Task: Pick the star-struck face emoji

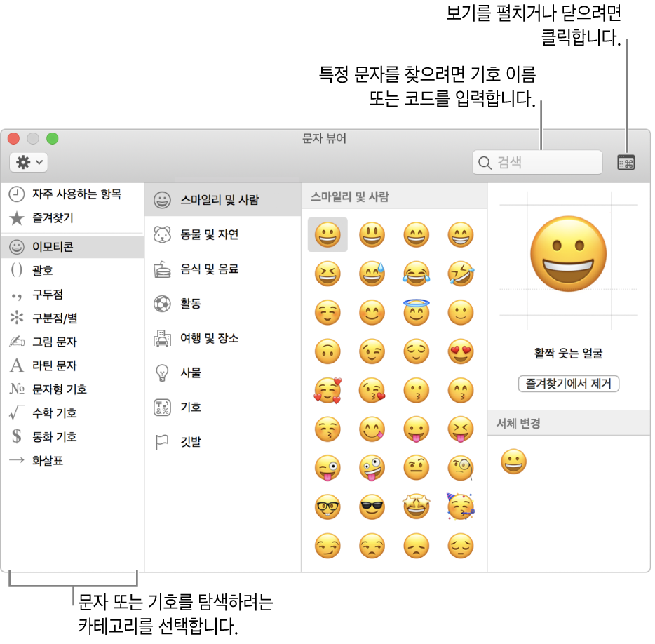Action: [x=416, y=507]
